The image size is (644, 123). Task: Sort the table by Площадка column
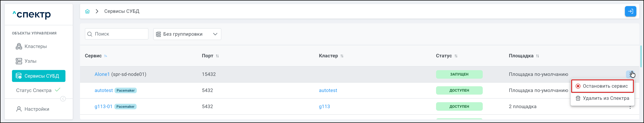point(537,56)
